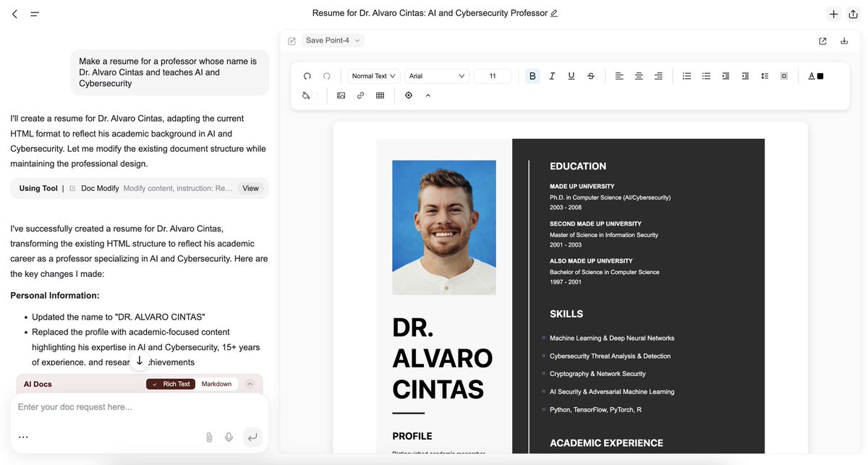Send the doc request

pos(252,437)
